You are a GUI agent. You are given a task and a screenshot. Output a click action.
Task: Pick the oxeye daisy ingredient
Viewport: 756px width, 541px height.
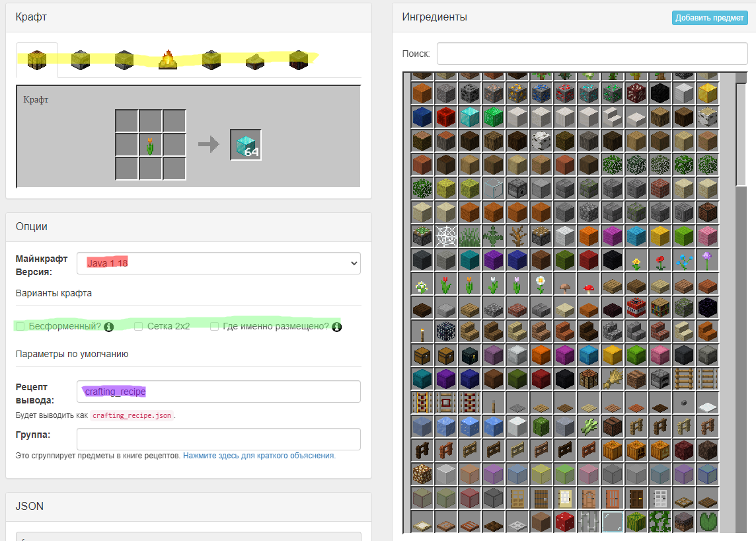(541, 284)
